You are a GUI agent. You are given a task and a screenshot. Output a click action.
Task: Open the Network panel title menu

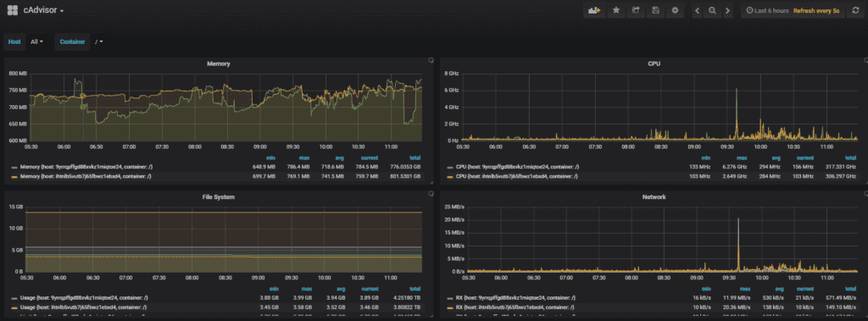[654, 196]
